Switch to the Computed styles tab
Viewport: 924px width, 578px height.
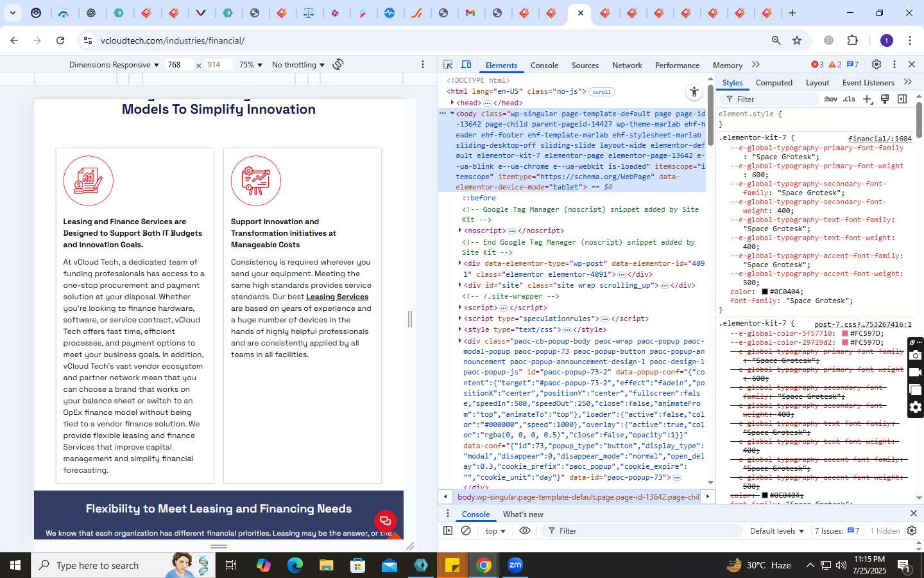[774, 83]
